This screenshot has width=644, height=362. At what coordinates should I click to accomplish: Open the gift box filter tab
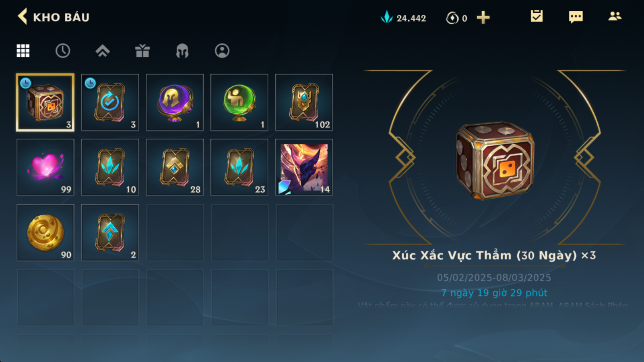pos(142,51)
